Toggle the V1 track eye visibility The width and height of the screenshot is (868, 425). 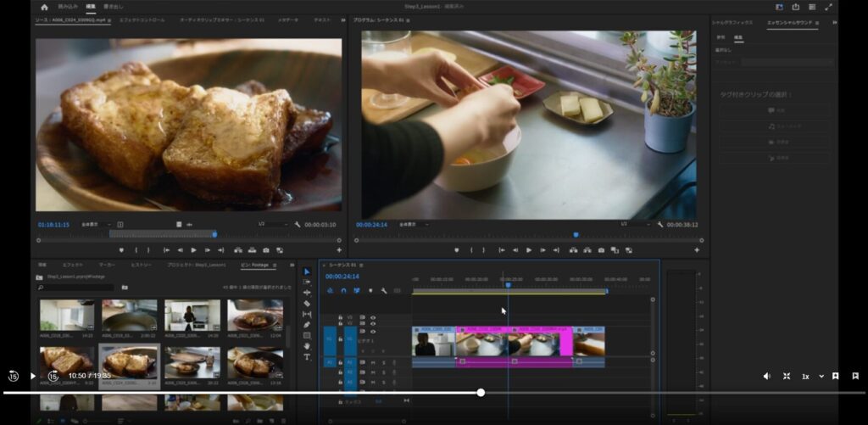tap(373, 330)
